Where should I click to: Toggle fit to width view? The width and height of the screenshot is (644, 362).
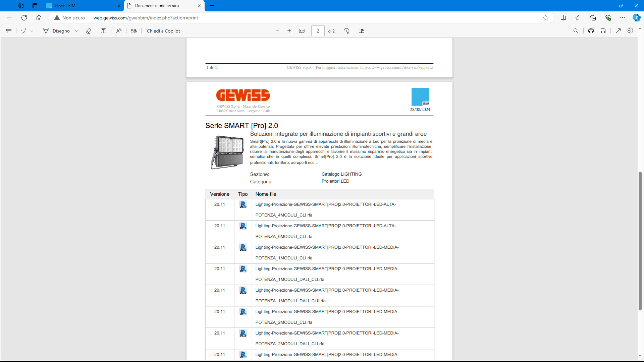coord(302,31)
